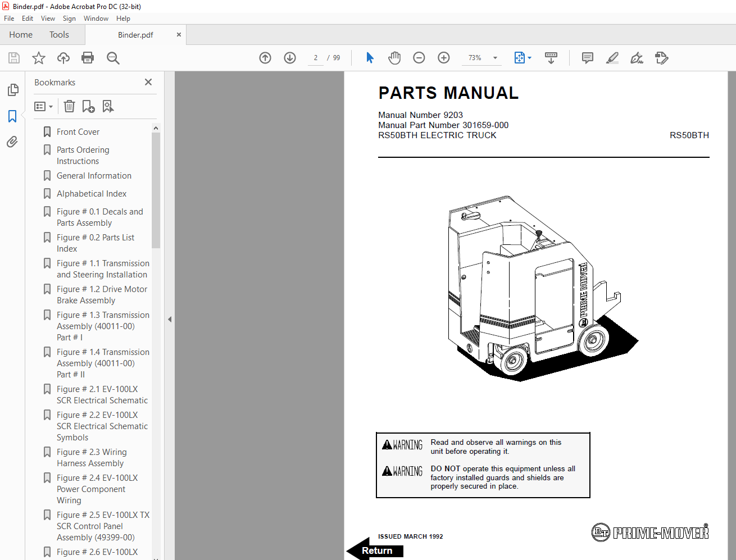Open the Front Cover bookmark
Viewport: 736px width, 560px height.
pyautogui.click(x=78, y=132)
